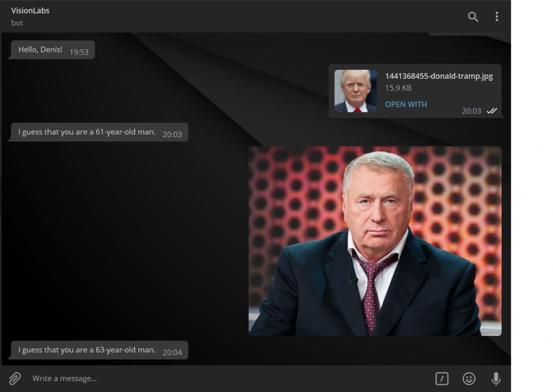This screenshot has height=392, width=553.
Task: Click the VisionLabs chat title
Action: [x=30, y=11]
